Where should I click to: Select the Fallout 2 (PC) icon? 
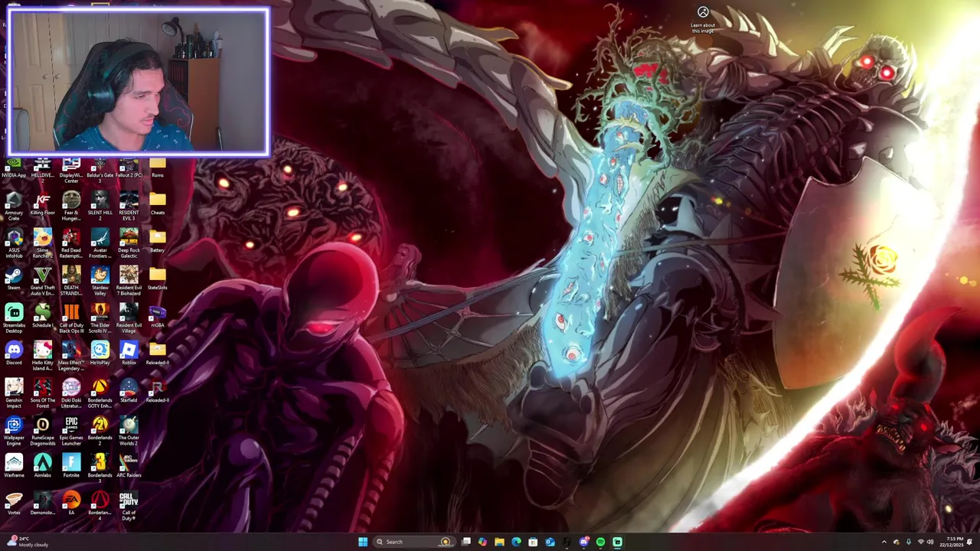coord(129,169)
